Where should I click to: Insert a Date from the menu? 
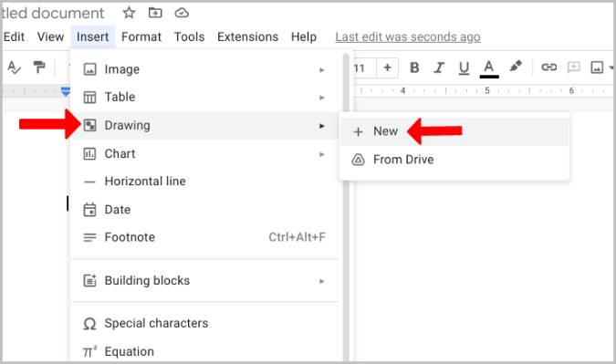point(204,210)
